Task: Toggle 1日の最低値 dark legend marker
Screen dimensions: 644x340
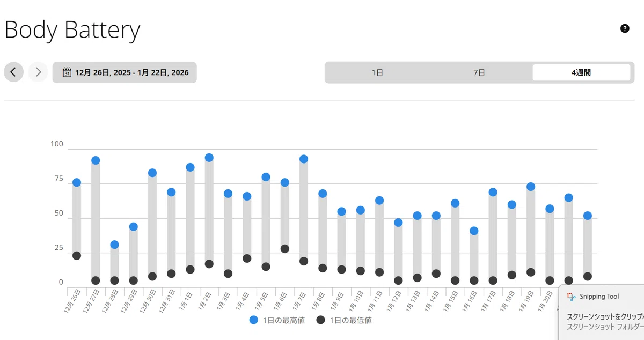Action: coord(321,320)
